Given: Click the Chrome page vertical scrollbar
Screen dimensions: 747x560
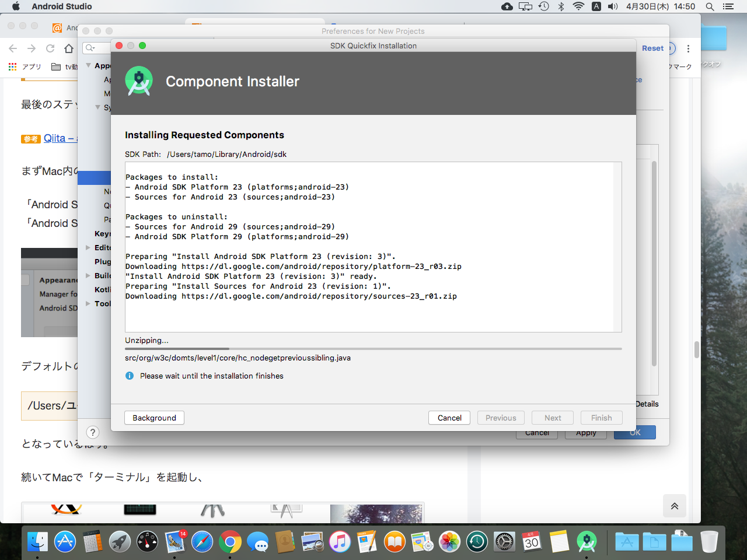Looking at the screenshot, I should pos(696,349).
